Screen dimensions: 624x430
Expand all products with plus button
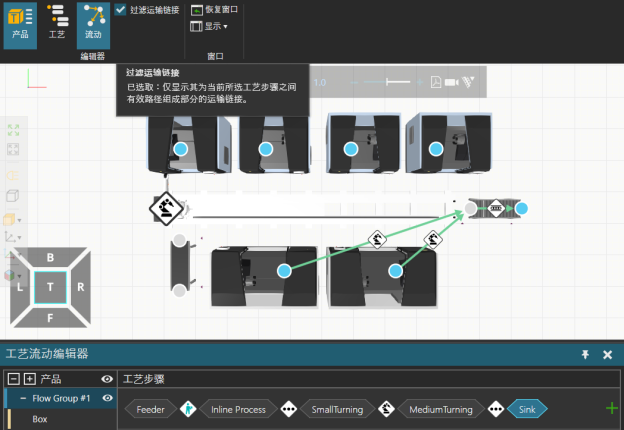click(29, 380)
